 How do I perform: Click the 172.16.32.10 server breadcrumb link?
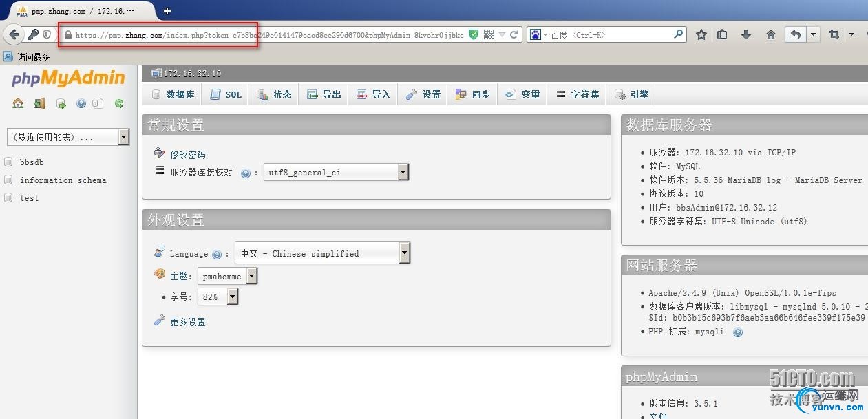point(193,73)
